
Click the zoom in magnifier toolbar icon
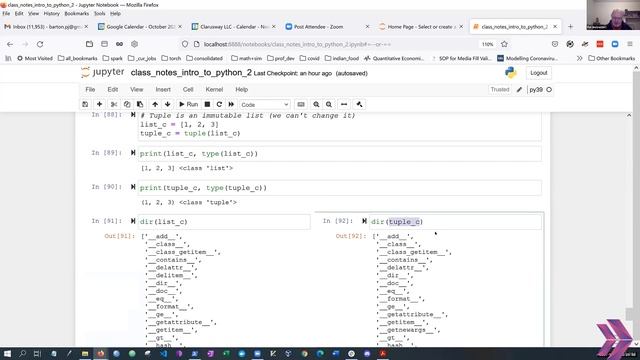click(316, 104)
